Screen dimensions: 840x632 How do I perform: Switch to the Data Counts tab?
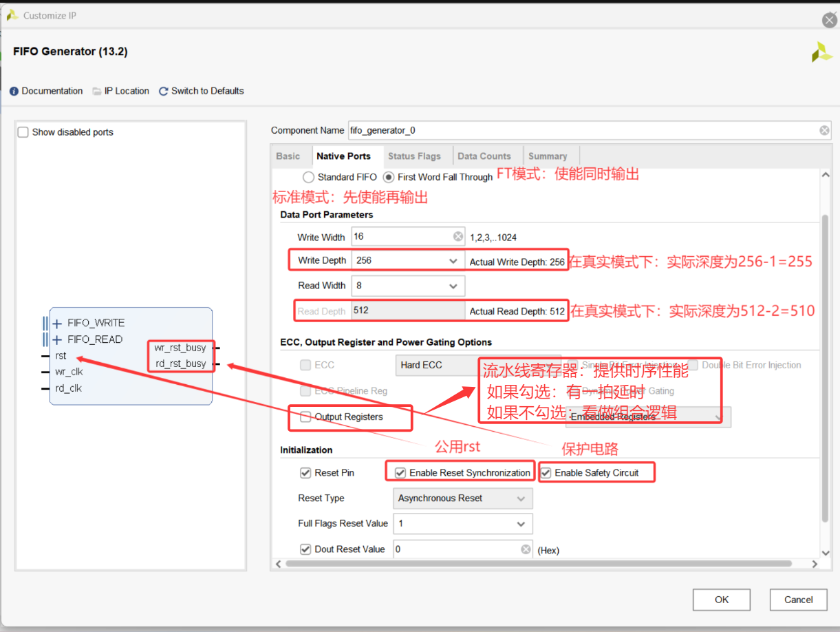coord(484,156)
